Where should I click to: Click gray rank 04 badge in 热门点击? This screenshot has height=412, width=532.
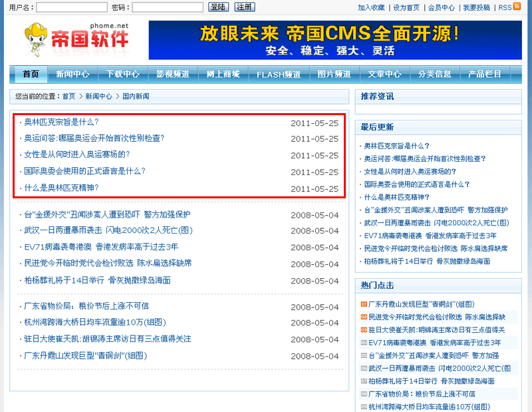[x=364, y=342]
